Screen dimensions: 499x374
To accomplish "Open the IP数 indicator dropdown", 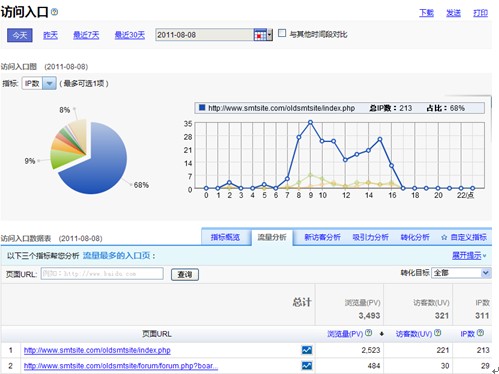I will pyautogui.click(x=49, y=83).
